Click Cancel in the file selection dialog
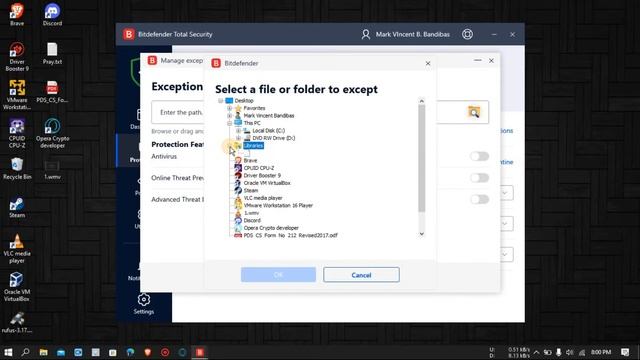Image resolution: width=640 pixels, height=360 pixels. coord(361,275)
